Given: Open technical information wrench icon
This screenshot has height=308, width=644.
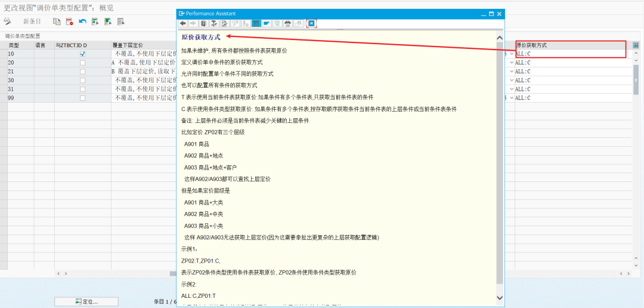Looking at the screenshot, I should click(214, 23).
